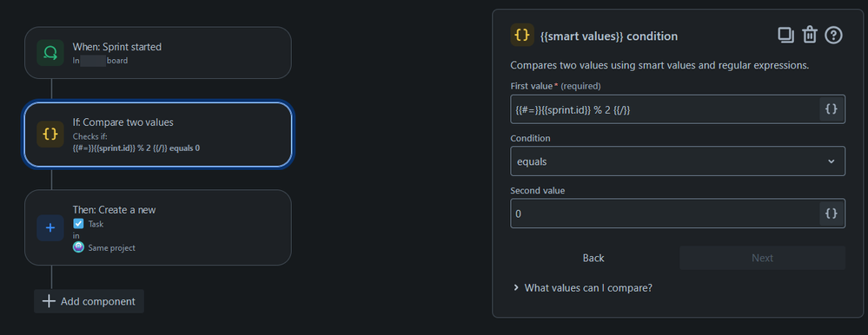Screen dimensions: 868x335
Task: Select the When: Sprint started component
Action: click(158, 53)
